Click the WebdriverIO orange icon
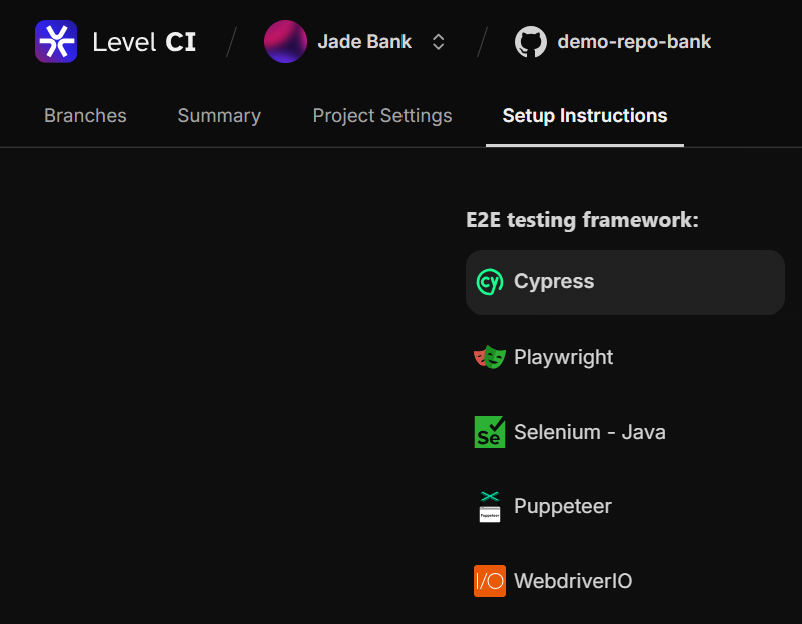This screenshot has width=802, height=624. pyautogui.click(x=490, y=581)
